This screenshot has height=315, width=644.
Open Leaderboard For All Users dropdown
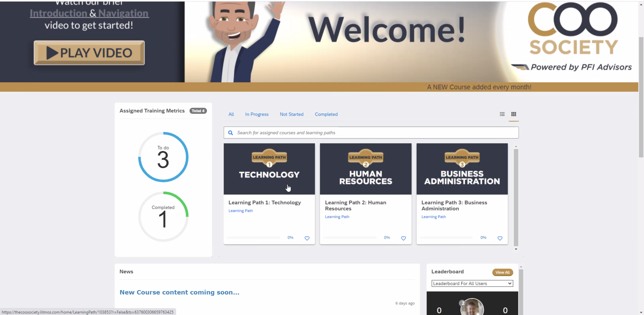[x=472, y=283]
